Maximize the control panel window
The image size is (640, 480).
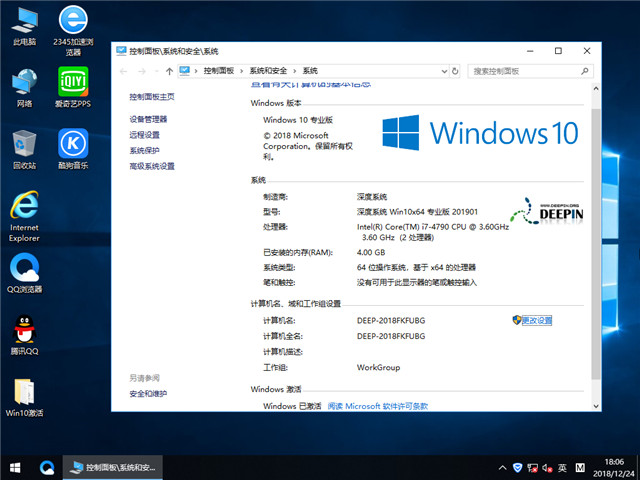[558, 51]
